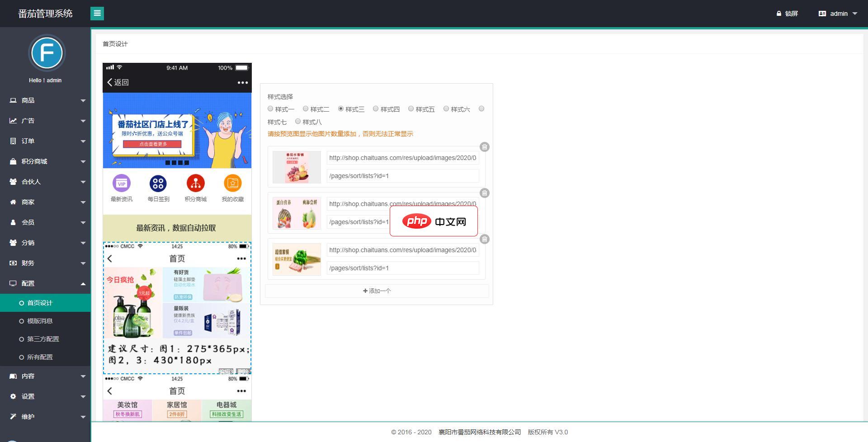This screenshot has width=868, height=442.
Task: Open 模版消息 in the sidebar
Action: (40, 321)
